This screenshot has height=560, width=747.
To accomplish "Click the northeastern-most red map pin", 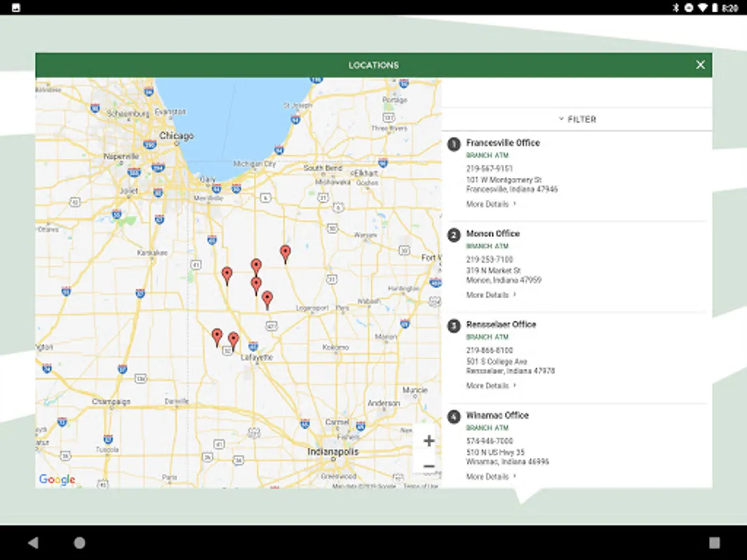I will click(x=285, y=253).
